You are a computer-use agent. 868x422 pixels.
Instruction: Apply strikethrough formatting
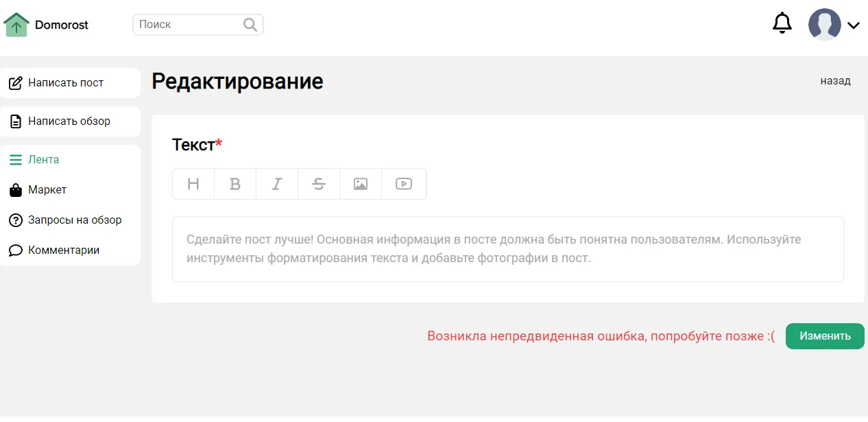pyautogui.click(x=319, y=184)
